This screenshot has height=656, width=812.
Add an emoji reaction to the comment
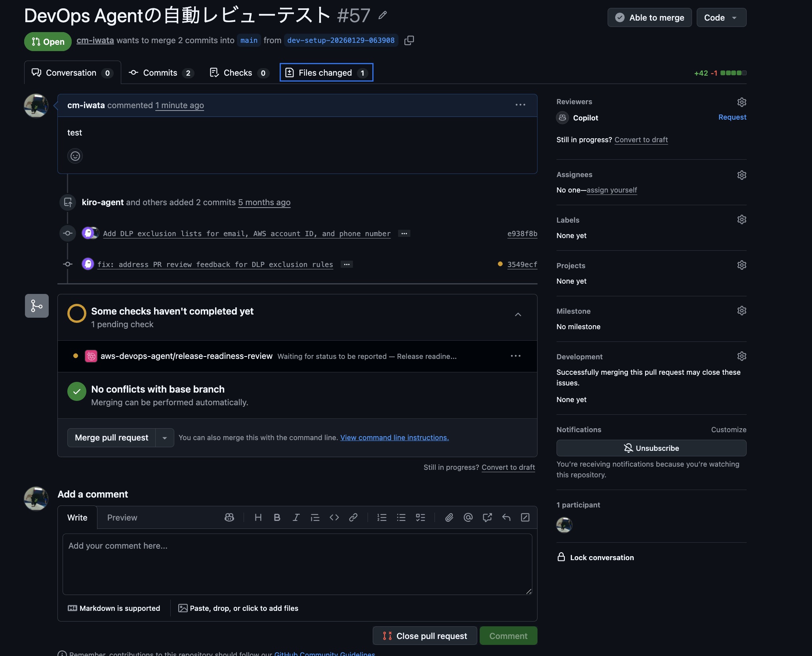pos(75,156)
